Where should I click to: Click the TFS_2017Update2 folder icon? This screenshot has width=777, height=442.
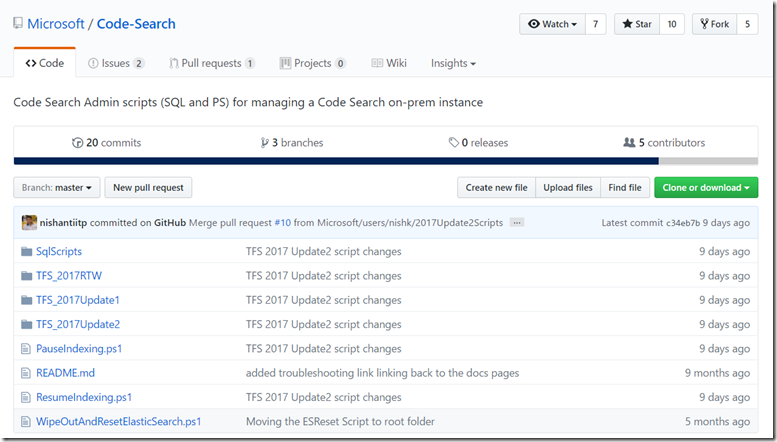click(27, 325)
